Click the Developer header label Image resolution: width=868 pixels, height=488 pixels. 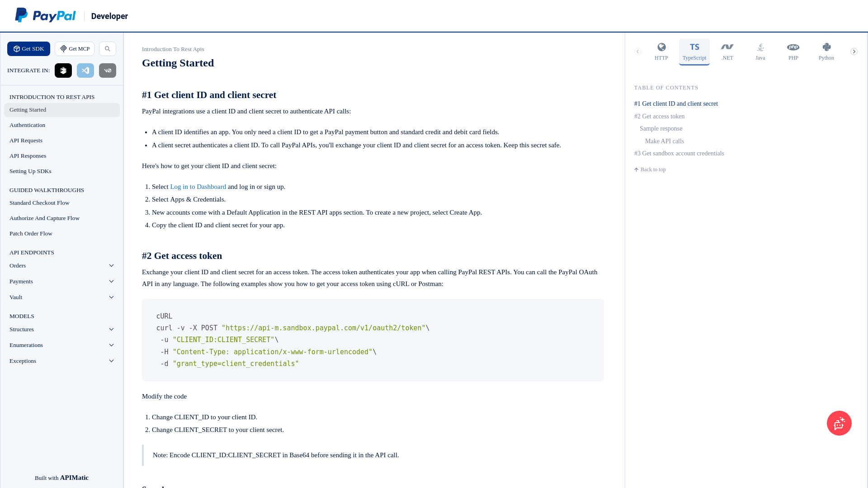[109, 16]
